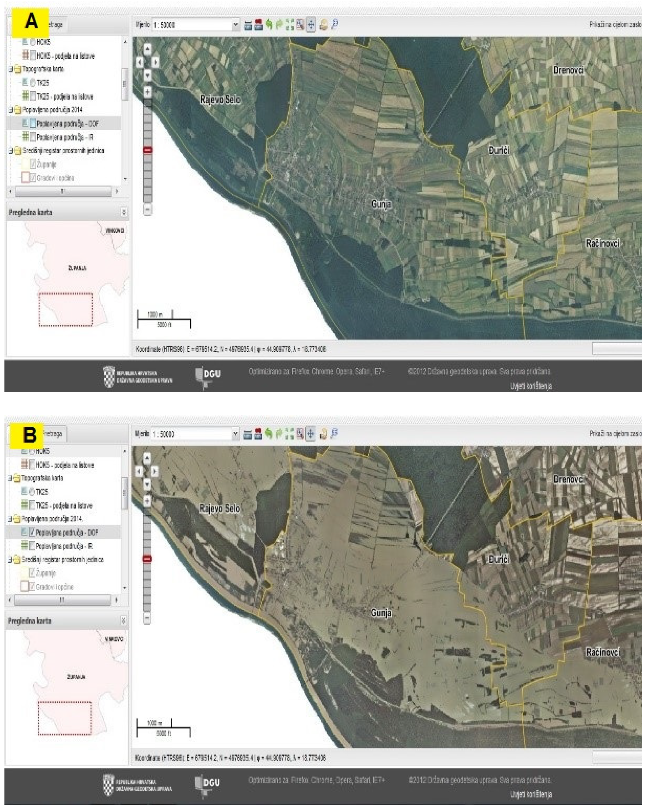
Task: Collapse Pregledna karta panel in panel A
Action: point(124,212)
